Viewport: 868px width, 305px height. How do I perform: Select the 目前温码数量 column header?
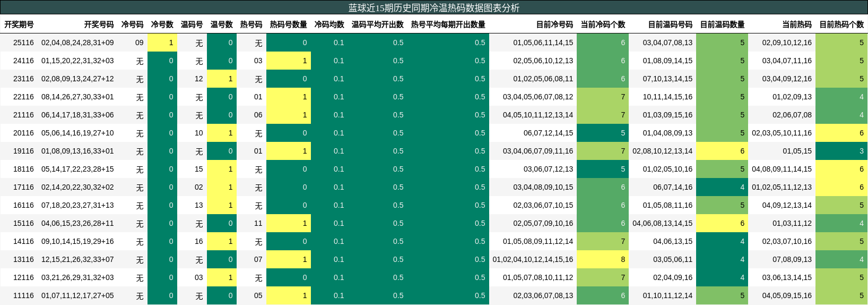[x=722, y=24]
